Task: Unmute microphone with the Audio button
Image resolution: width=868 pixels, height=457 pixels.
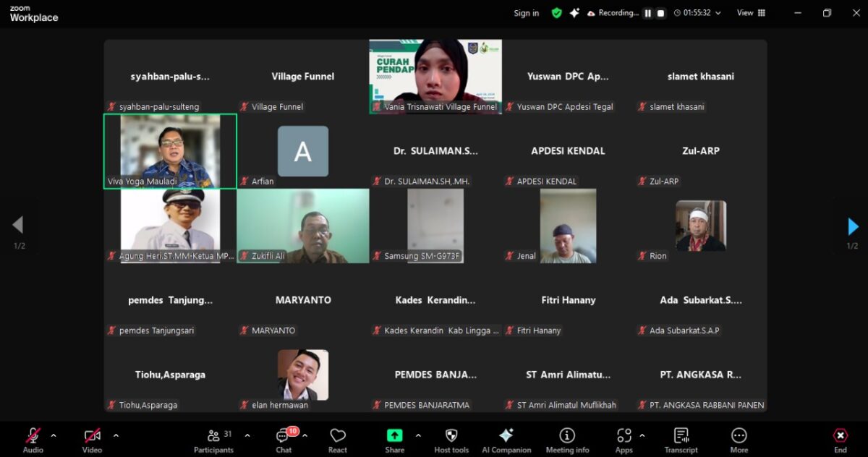Action: pos(33,440)
